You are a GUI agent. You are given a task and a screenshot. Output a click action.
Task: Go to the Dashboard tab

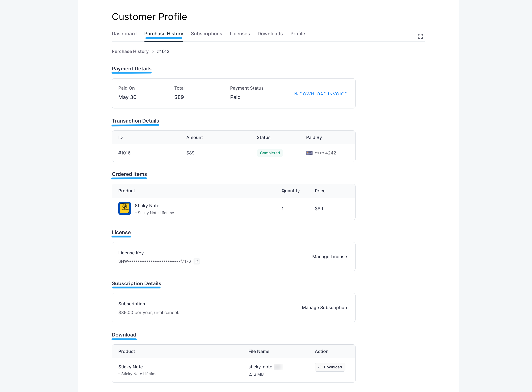click(124, 34)
